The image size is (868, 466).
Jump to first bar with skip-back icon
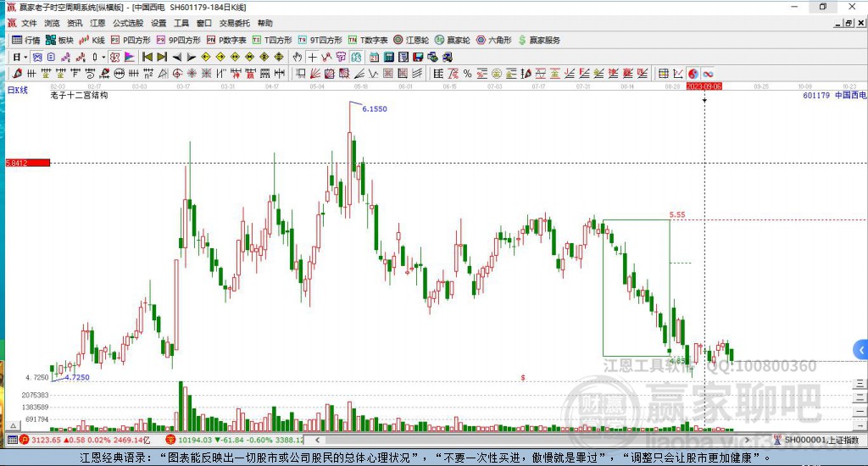(x=147, y=57)
